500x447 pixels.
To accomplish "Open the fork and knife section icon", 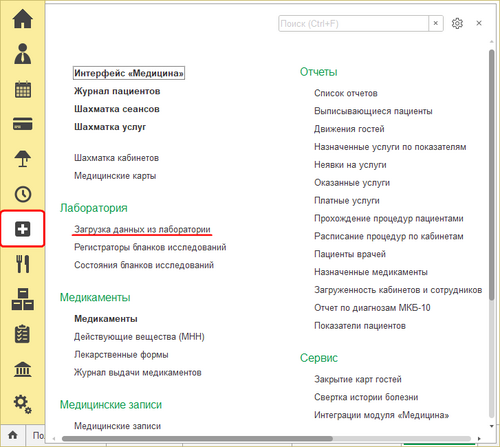I will pyautogui.click(x=23, y=264).
